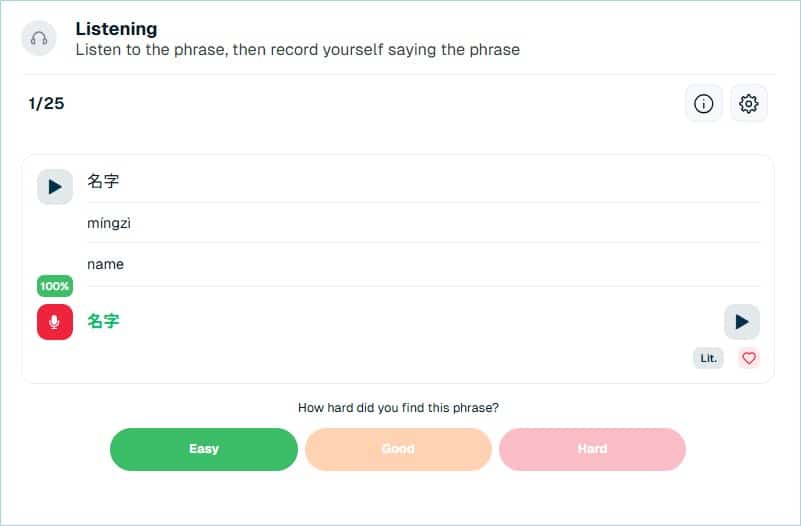This screenshot has height=526, width=801.
Task: Play back your recorded pronunciation
Action: coord(741,322)
